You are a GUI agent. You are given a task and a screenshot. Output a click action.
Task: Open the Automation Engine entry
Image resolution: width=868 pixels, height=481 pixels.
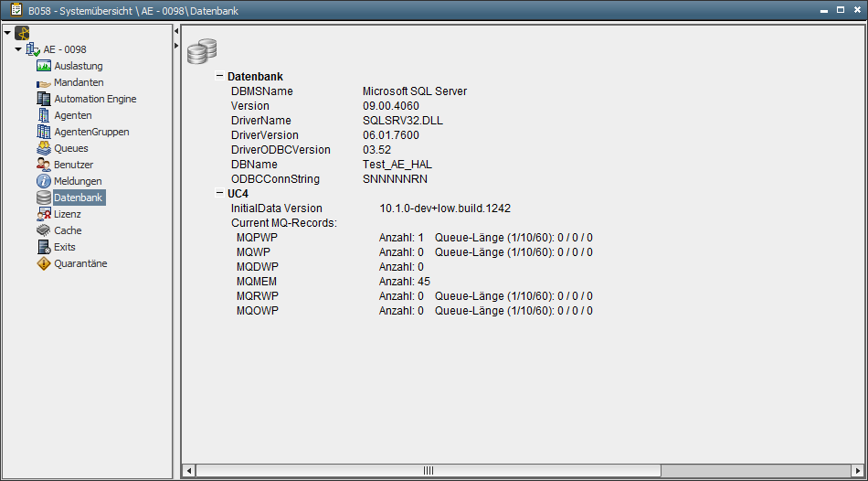95,99
